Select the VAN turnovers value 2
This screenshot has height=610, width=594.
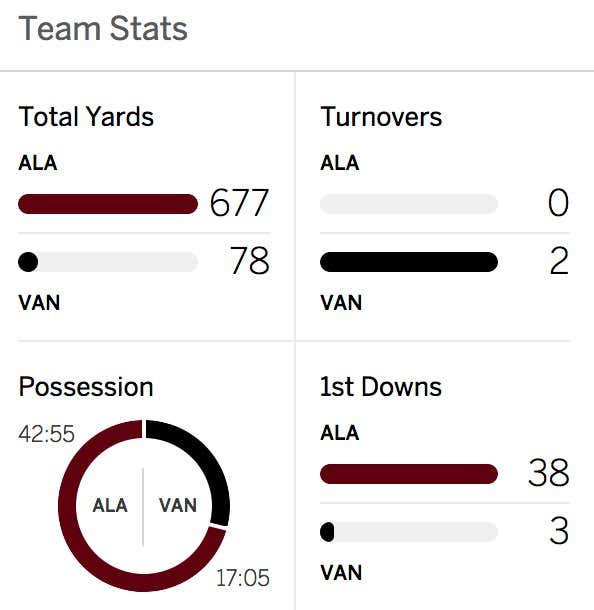tap(559, 261)
